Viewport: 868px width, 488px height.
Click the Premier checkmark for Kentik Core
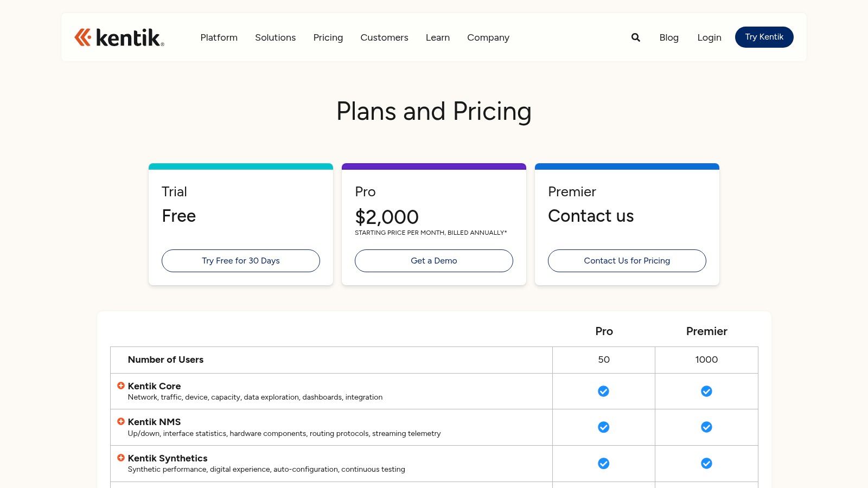[706, 390]
